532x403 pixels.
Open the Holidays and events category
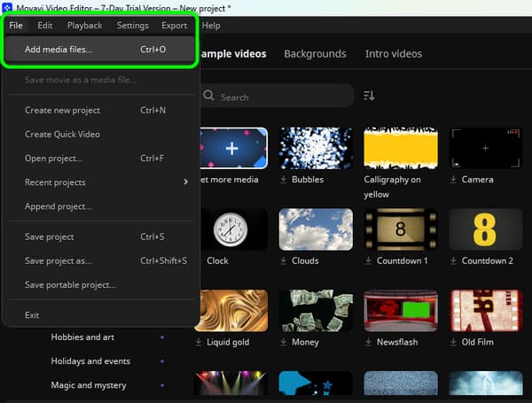(90, 361)
